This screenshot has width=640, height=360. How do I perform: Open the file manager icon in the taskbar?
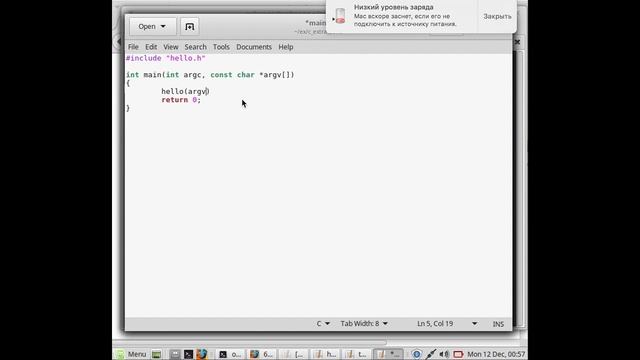coord(175,354)
